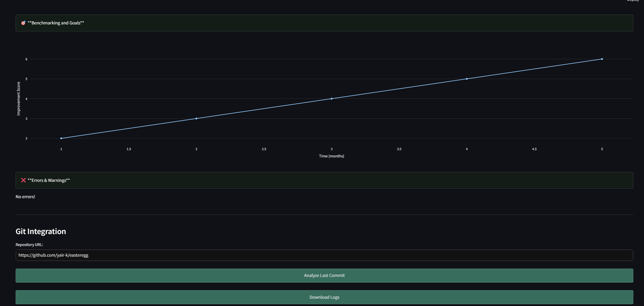The height and width of the screenshot is (306, 644).
Task: Click the No errors! message text
Action: (25, 197)
